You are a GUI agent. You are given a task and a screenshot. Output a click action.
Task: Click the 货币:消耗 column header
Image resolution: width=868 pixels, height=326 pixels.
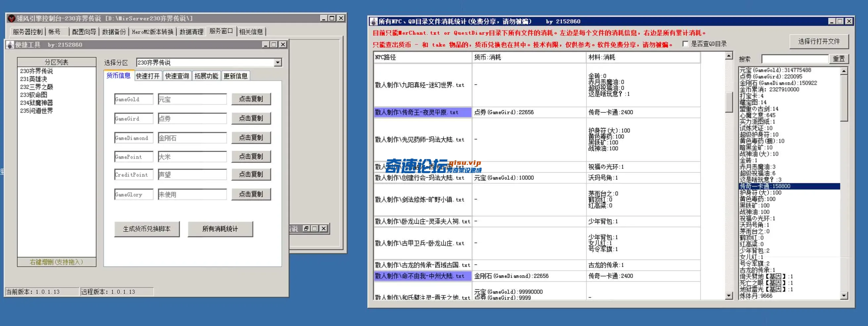pos(529,57)
